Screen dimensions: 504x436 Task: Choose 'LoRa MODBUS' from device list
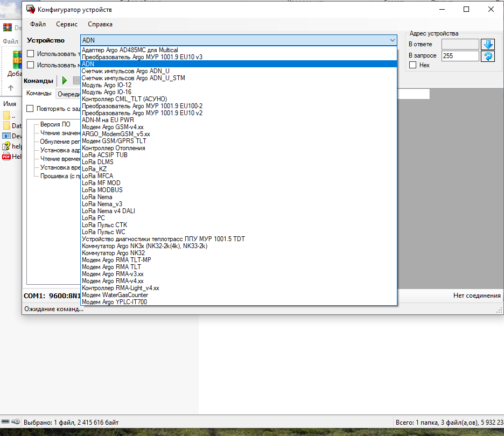pyautogui.click(x=102, y=190)
